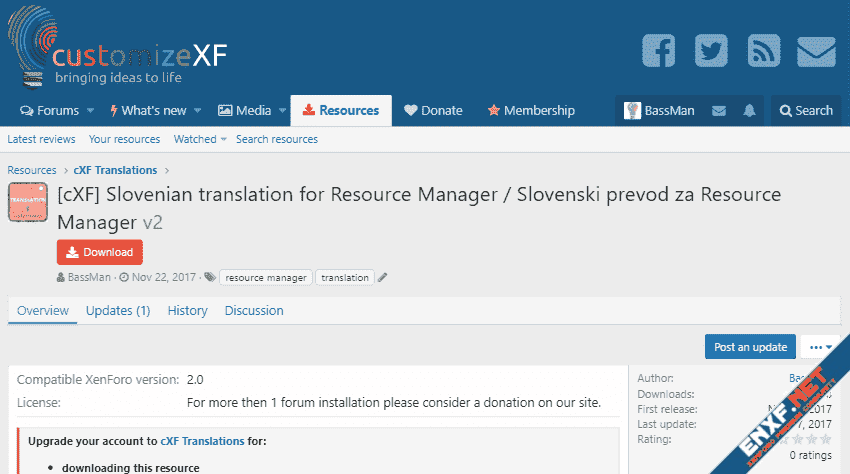Expand the Media dropdown arrow
The height and width of the screenshot is (474, 850).
click(282, 111)
